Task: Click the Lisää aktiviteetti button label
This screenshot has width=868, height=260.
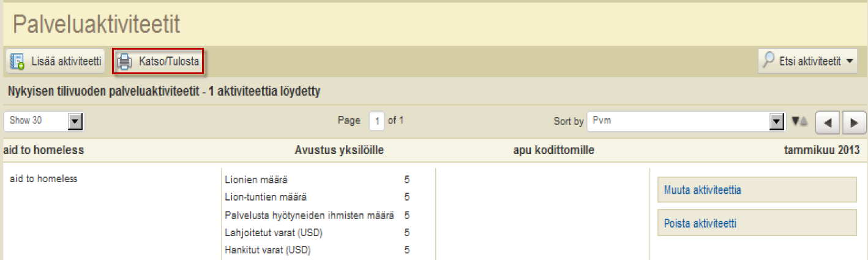Action: [66, 62]
